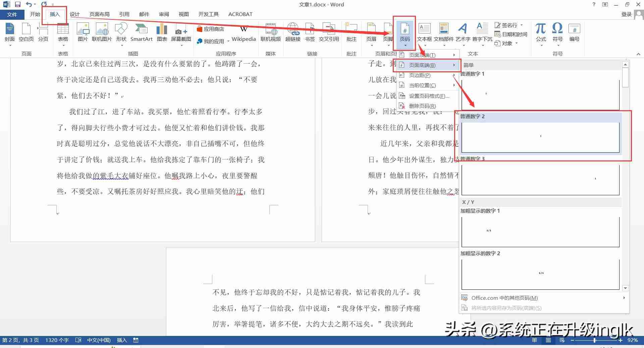Add a comment (批注)
The width and height of the screenshot is (644, 348).
coord(351,33)
